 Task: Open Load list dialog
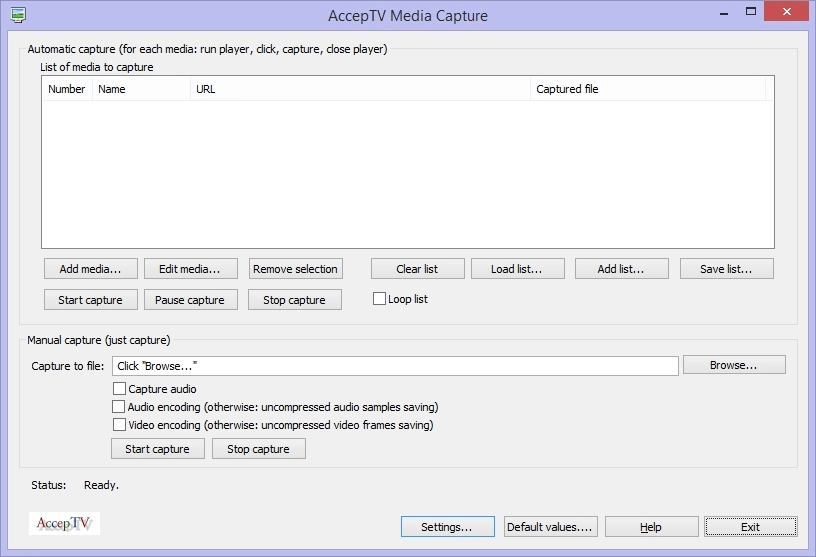517,269
